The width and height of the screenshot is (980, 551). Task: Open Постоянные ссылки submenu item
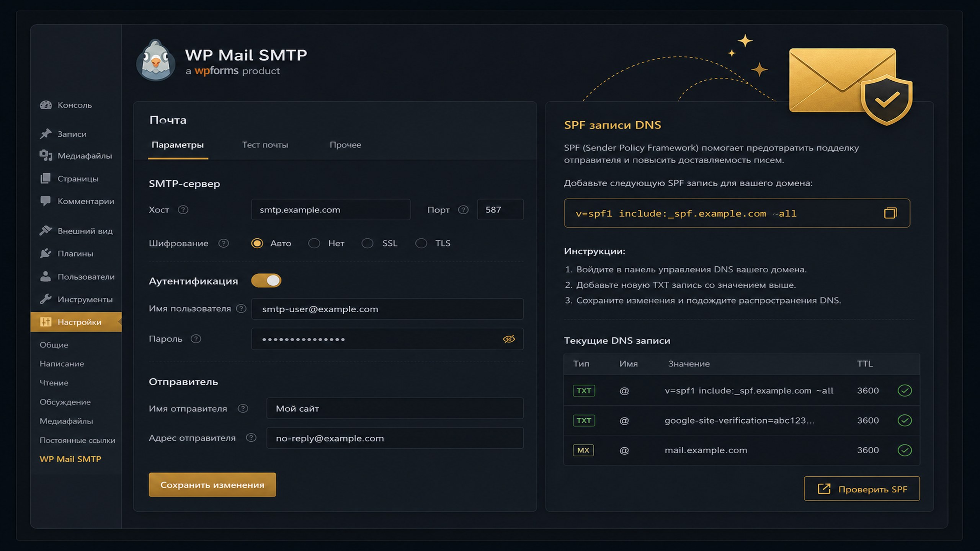pos(77,440)
